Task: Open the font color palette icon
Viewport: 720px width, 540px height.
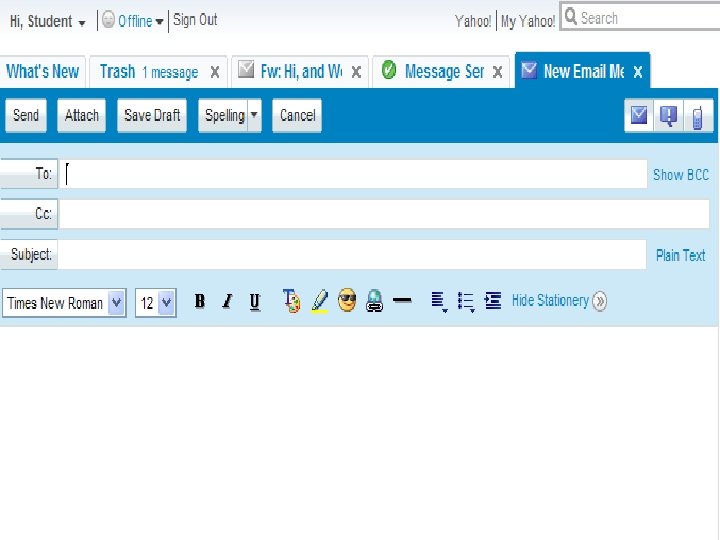Action: click(291, 301)
